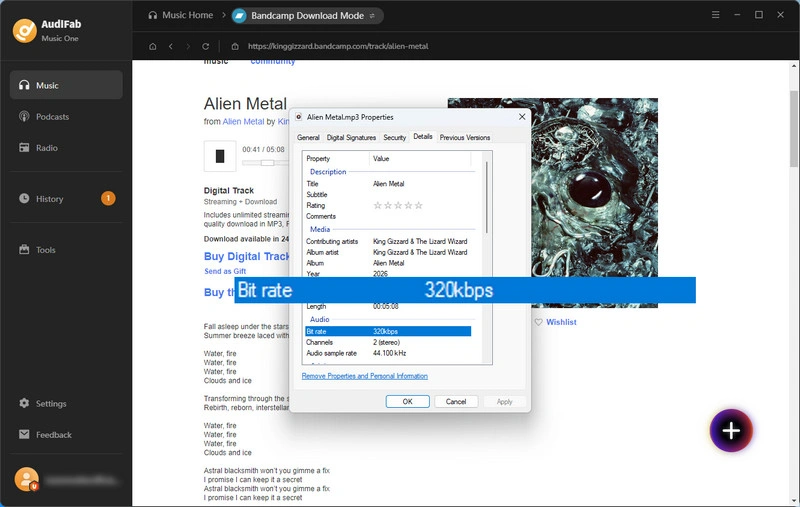Click the Alien Metal album cover art

(553, 202)
